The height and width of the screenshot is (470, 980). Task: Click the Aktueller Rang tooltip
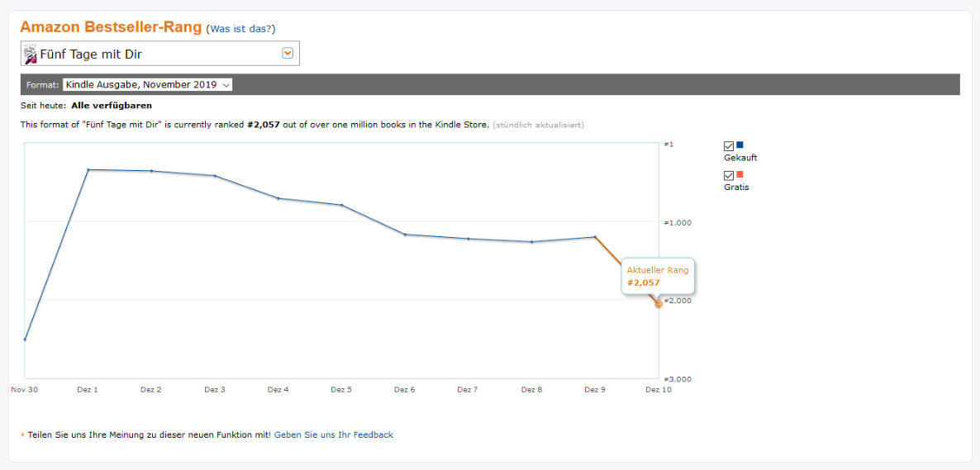(x=658, y=276)
